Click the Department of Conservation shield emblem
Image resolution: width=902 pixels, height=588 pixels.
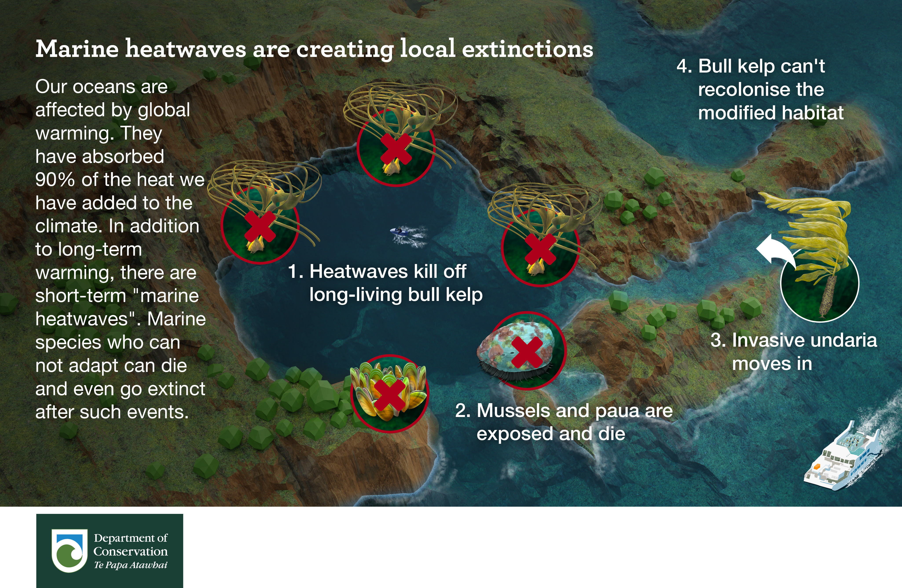(x=69, y=551)
